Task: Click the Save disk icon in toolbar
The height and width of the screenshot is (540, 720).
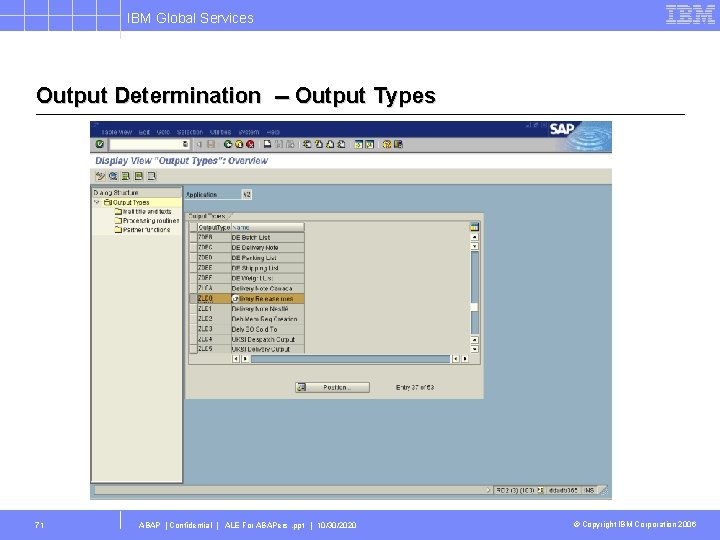Action: [x=211, y=144]
